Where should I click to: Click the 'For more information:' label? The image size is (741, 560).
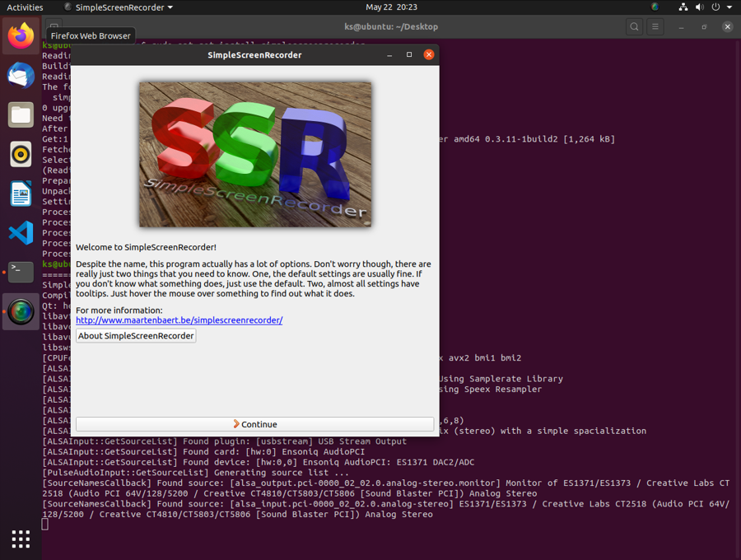[x=119, y=310]
